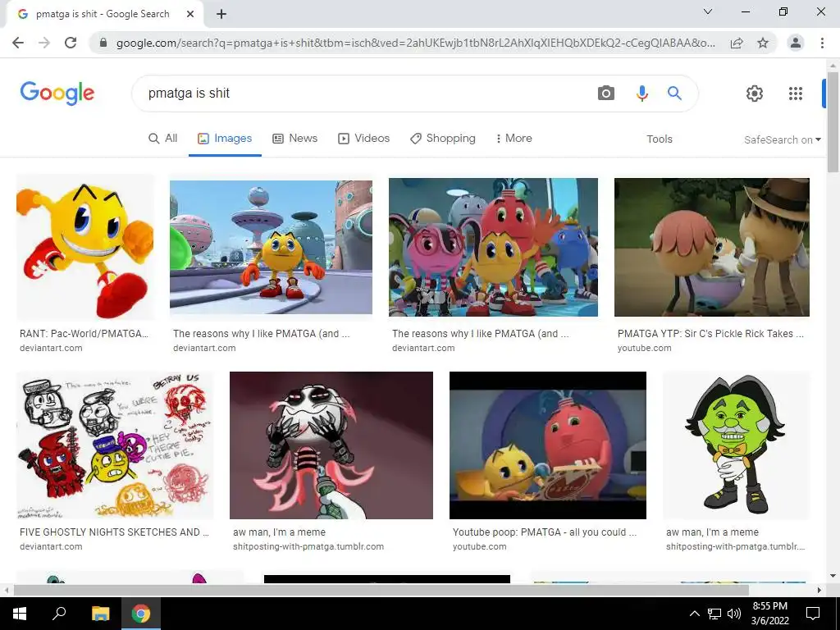Click the browser back arrow
This screenshot has width=840, height=630.
(x=18, y=43)
